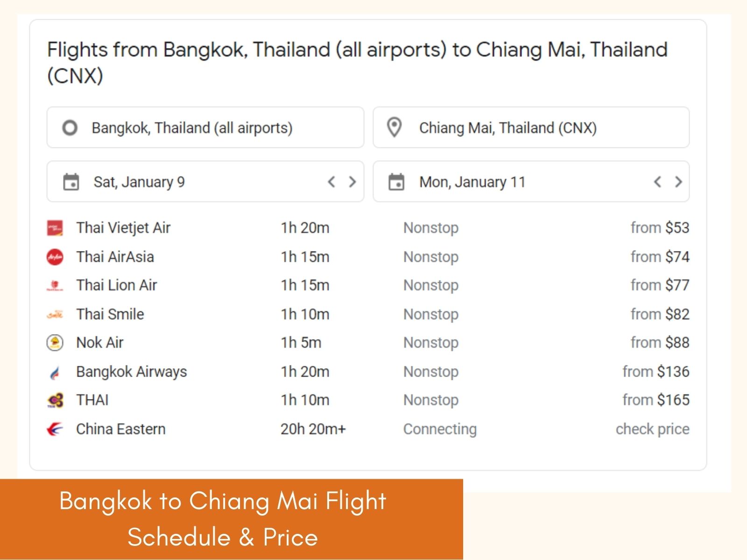This screenshot has height=560, width=747.
Task: Click next arrow for return date
Action: pos(678,182)
